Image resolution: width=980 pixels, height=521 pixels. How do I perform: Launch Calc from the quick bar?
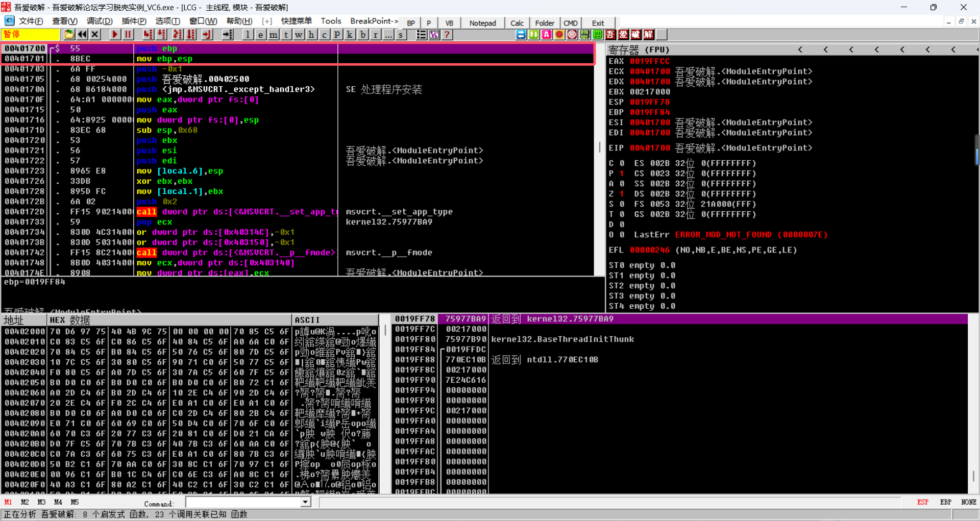tap(517, 23)
